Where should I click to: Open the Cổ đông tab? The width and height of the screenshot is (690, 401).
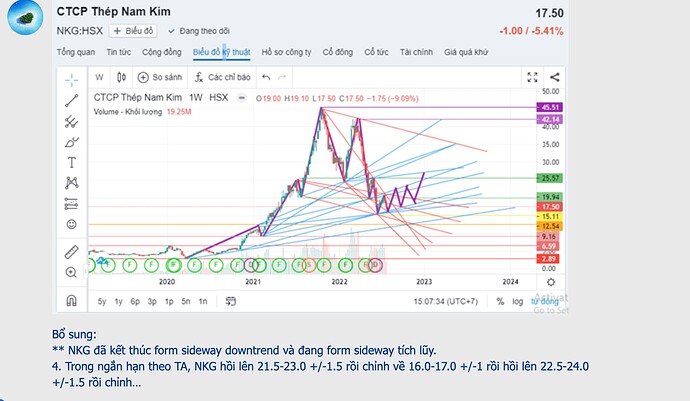pos(338,52)
